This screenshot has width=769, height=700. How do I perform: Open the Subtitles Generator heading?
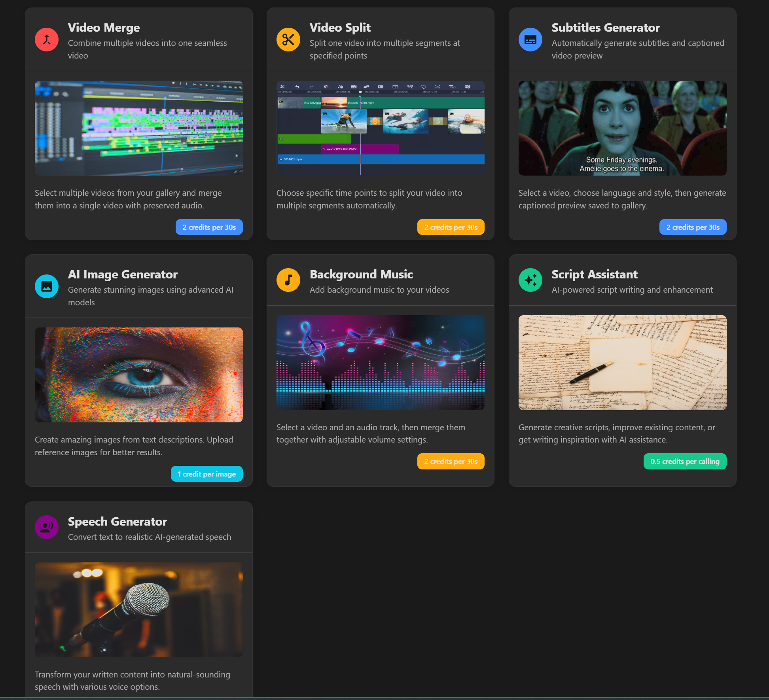pyautogui.click(x=606, y=28)
